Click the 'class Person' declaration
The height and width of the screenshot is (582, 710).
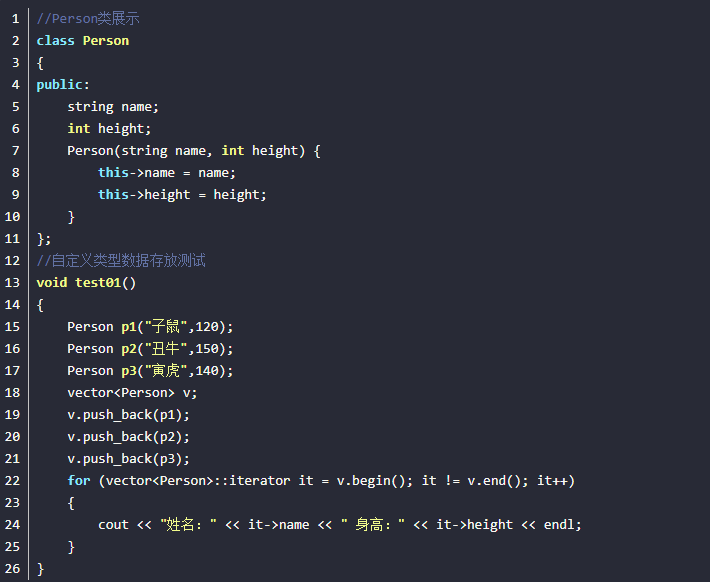coord(83,41)
